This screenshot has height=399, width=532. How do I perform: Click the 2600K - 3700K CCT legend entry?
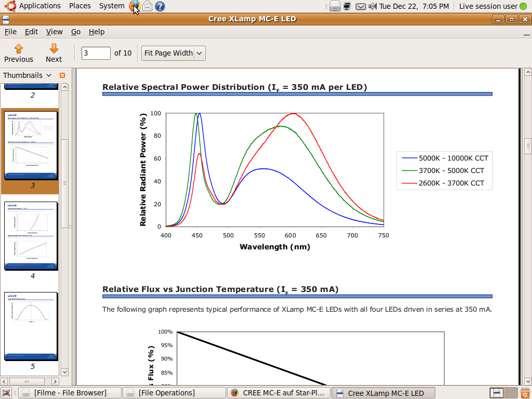[443, 183]
